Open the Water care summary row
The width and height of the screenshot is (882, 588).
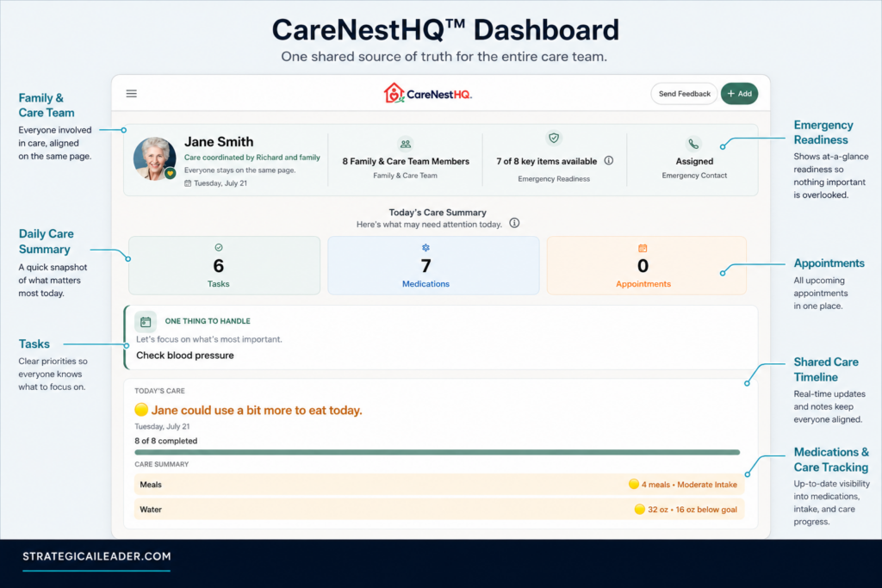[439, 510]
